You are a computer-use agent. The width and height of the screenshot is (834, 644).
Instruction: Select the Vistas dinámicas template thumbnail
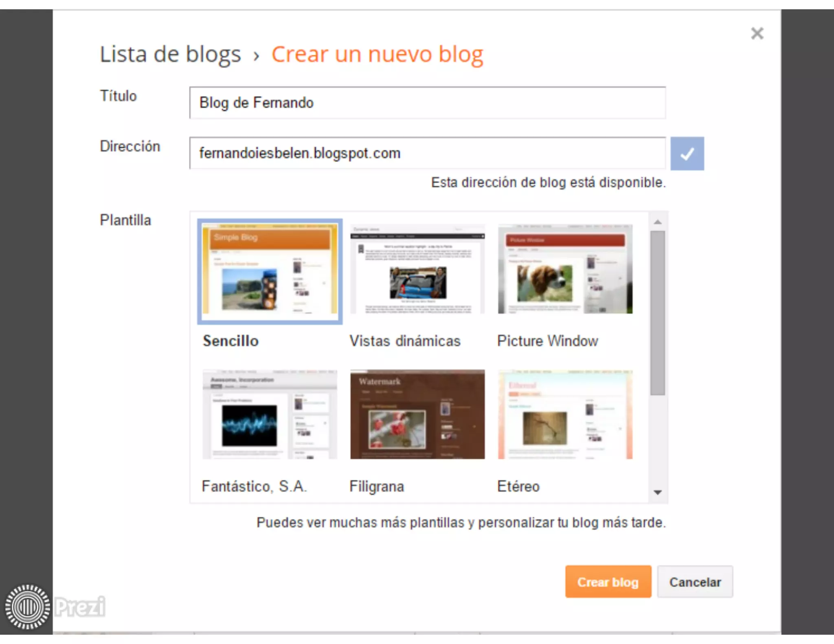417,269
